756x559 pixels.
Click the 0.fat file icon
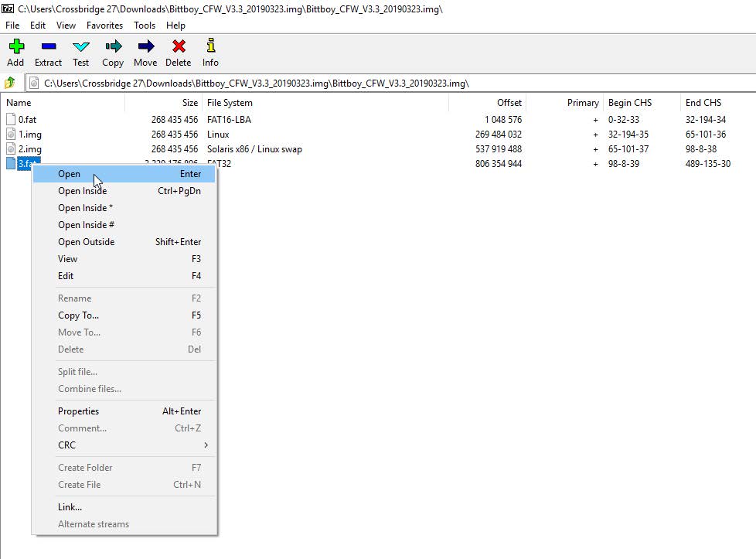(11, 119)
